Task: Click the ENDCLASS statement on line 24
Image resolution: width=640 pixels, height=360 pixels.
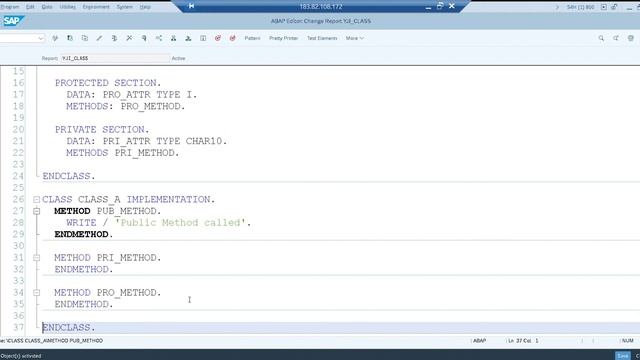Action: pos(69,176)
